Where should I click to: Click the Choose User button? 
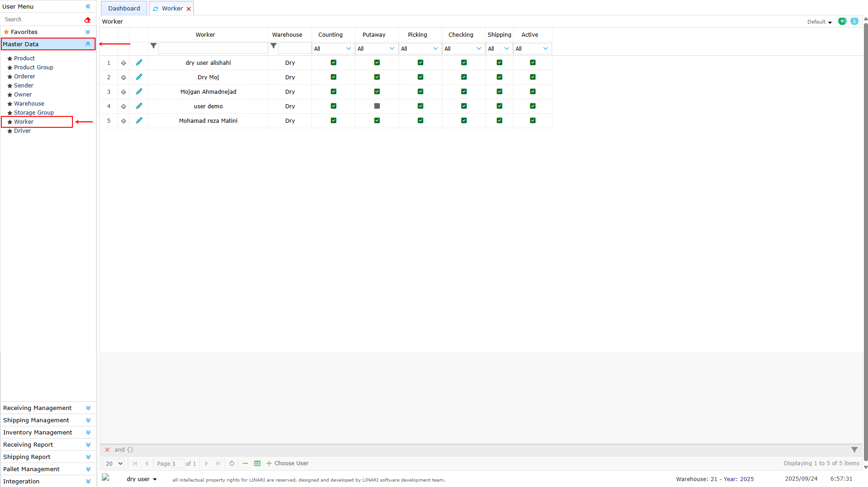click(x=288, y=463)
